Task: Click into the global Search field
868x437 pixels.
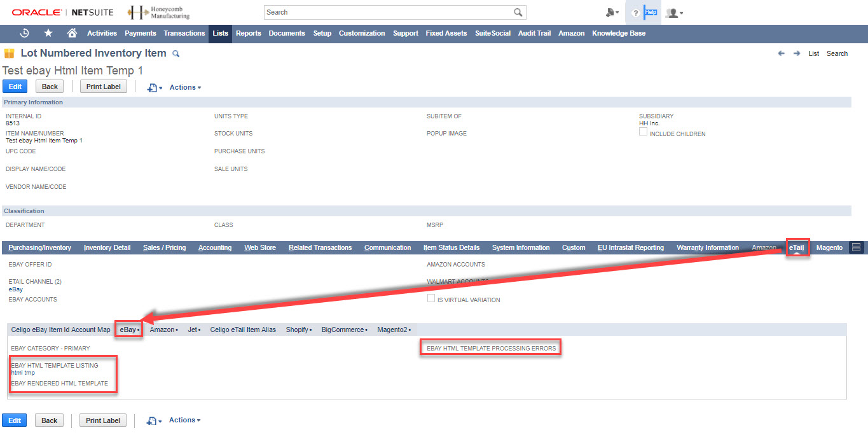Action: [x=388, y=12]
